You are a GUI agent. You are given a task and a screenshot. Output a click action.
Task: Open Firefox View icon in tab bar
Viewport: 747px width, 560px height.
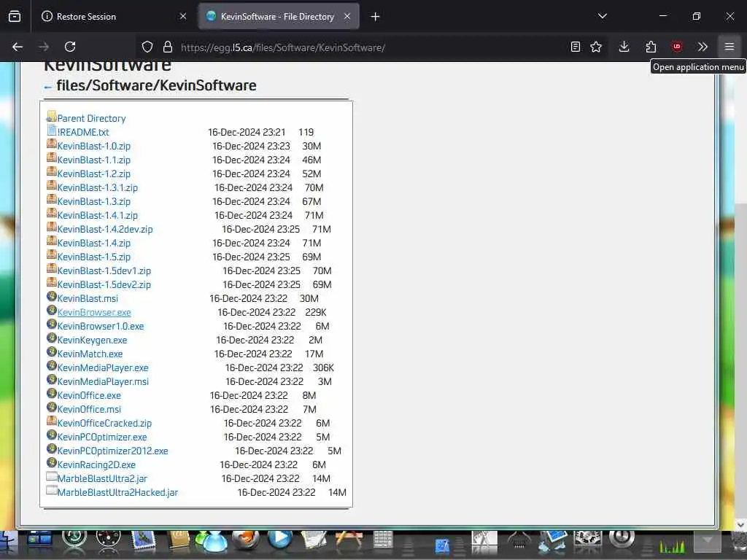tap(15, 17)
